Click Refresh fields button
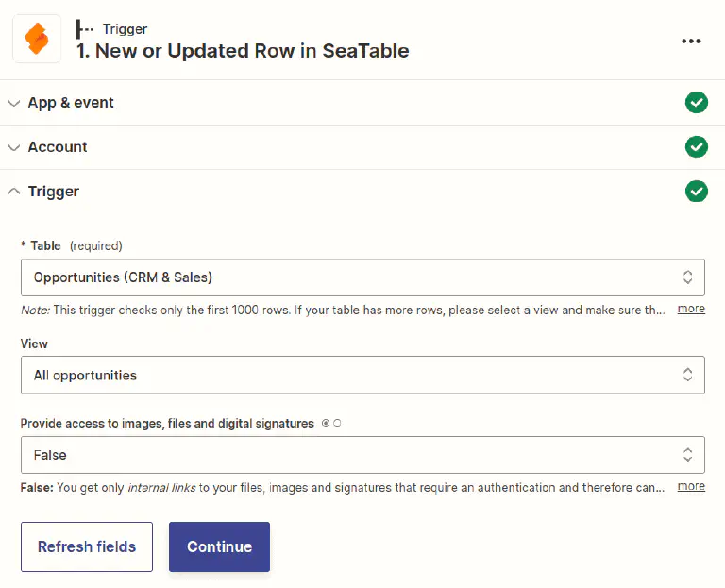 click(x=87, y=546)
